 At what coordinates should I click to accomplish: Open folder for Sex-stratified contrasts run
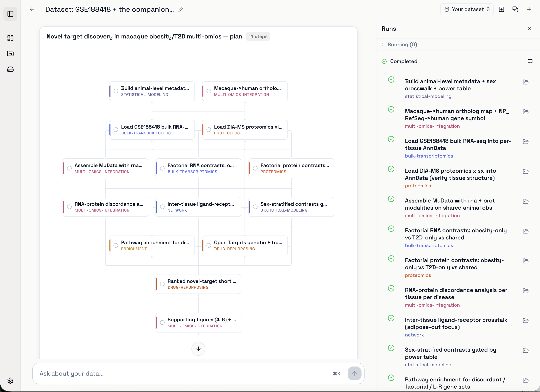tap(526, 350)
